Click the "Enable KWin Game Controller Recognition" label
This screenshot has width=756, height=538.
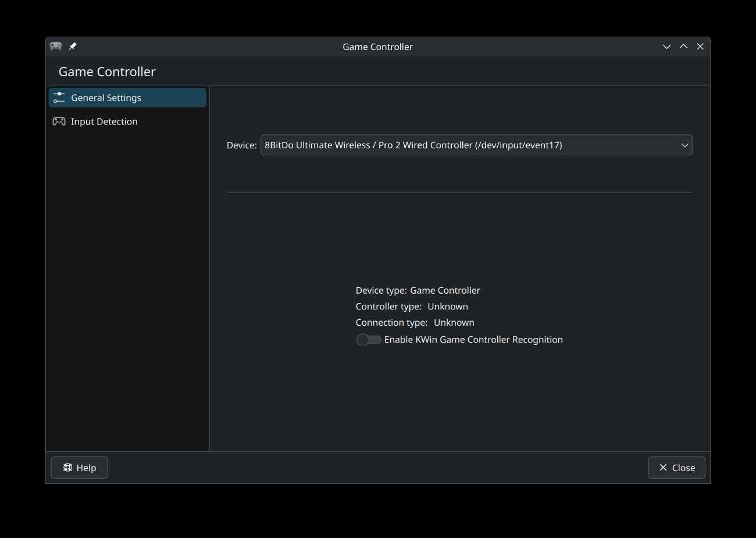tap(473, 340)
